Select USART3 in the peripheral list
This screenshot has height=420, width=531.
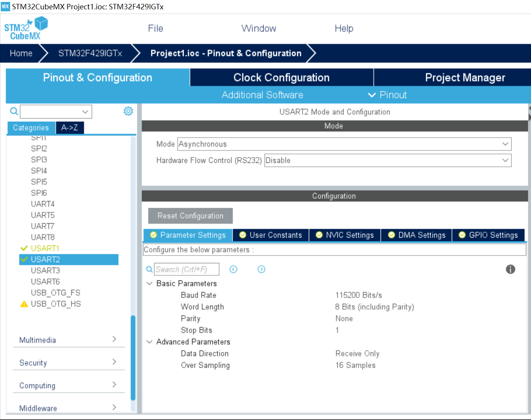pyautogui.click(x=46, y=270)
